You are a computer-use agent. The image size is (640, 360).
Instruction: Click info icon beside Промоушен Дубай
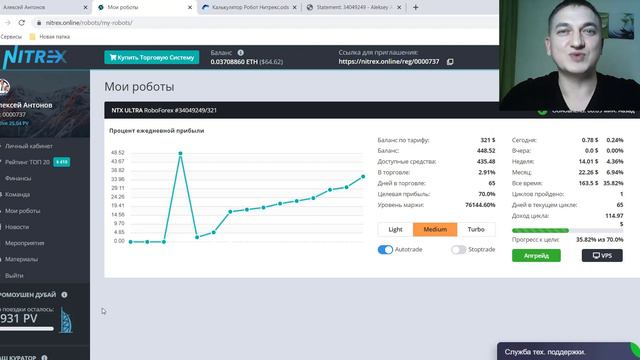pyautogui.click(x=64, y=295)
